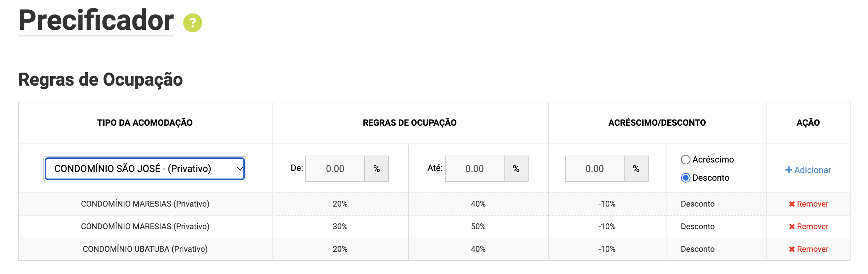Click percent addon of the De field
Viewport: 868px width, 274px height.
[x=377, y=169]
